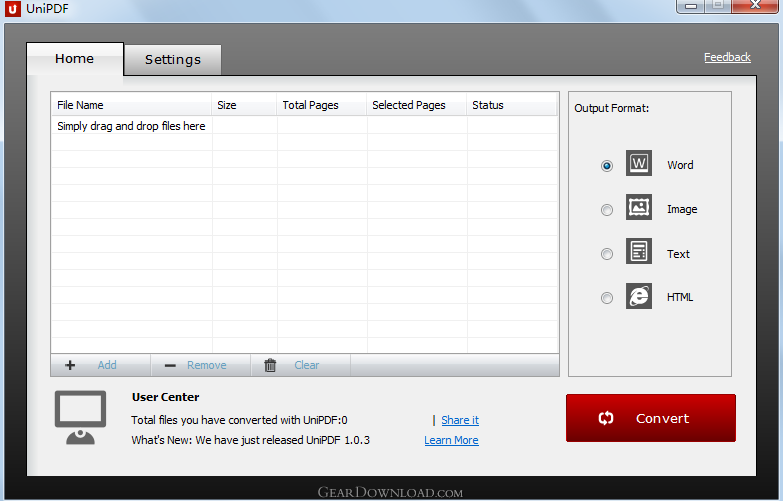Viewport: 783px width, 501px height.
Task: Click the File Name column header
Action: [x=131, y=105]
